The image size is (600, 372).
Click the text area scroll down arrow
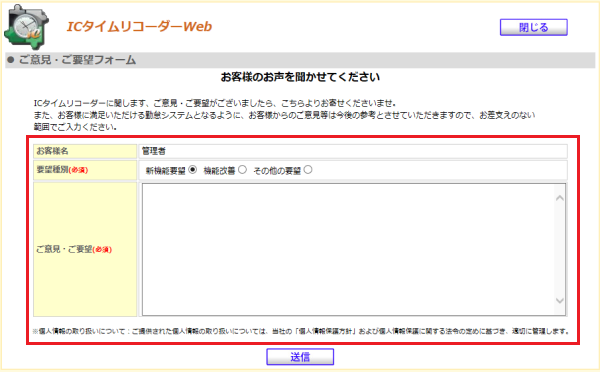pos(560,301)
